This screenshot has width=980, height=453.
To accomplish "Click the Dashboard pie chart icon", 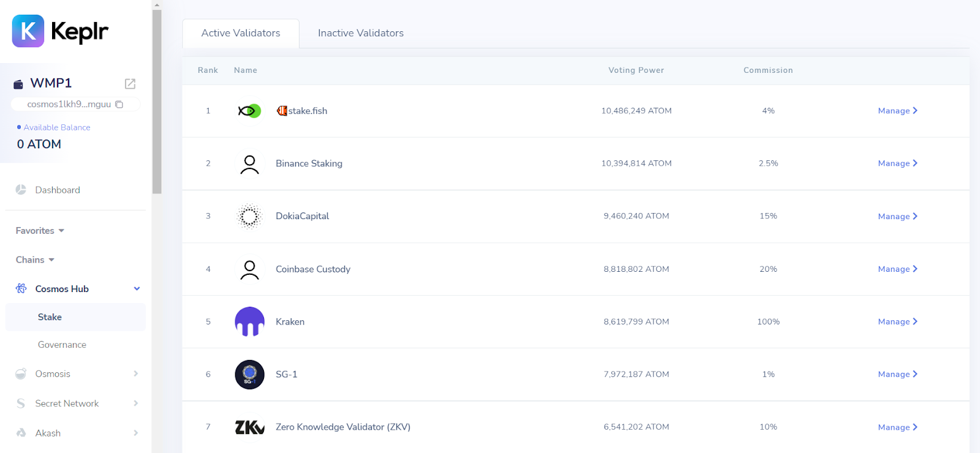I will click(x=21, y=190).
